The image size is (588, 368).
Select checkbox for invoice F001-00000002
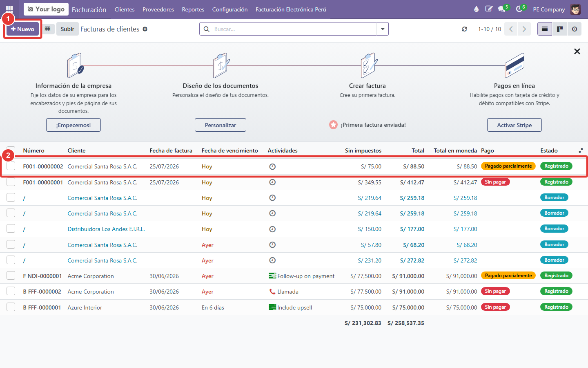pyautogui.click(x=11, y=166)
